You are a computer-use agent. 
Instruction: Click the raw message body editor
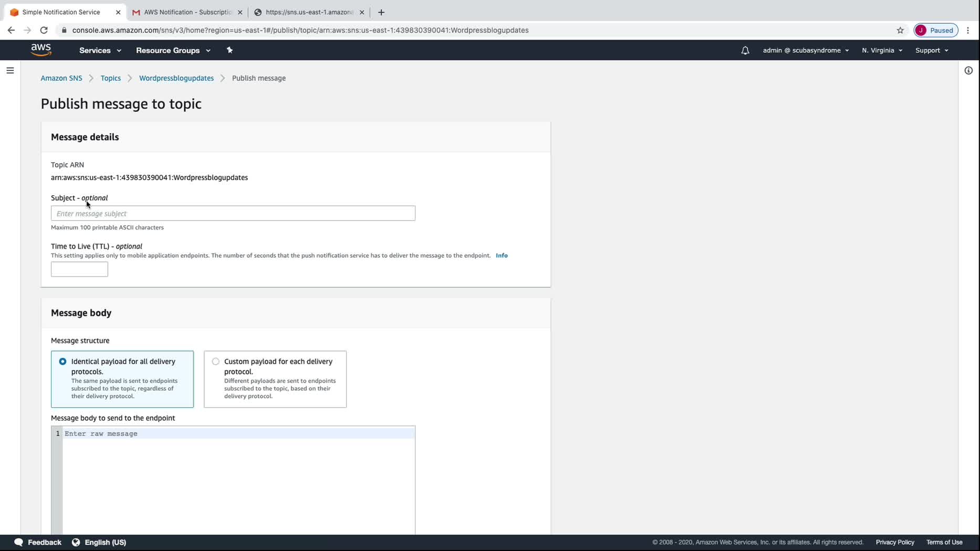click(x=233, y=480)
